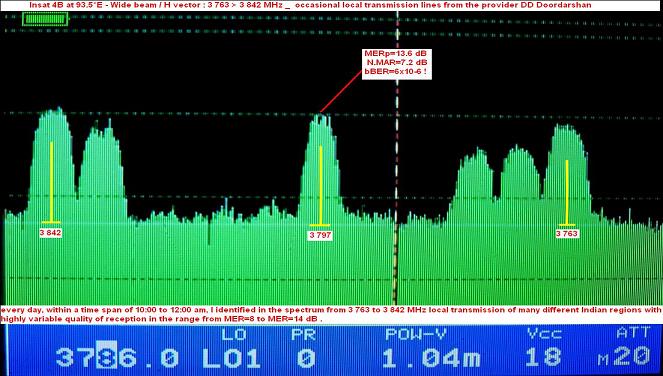Select the 3 763 frequency label

coord(567,234)
